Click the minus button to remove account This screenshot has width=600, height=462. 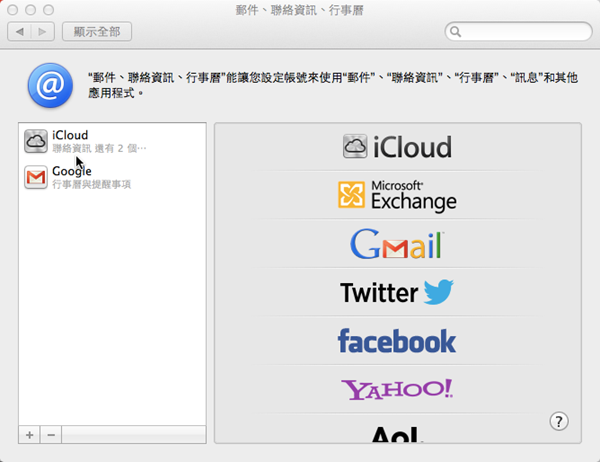[51, 435]
